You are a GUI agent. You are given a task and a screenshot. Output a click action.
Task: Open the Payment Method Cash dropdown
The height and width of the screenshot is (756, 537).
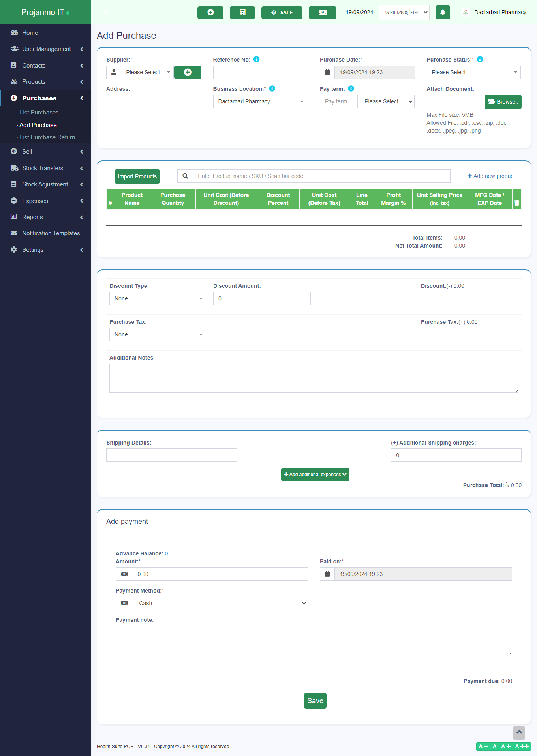(220, 603)
